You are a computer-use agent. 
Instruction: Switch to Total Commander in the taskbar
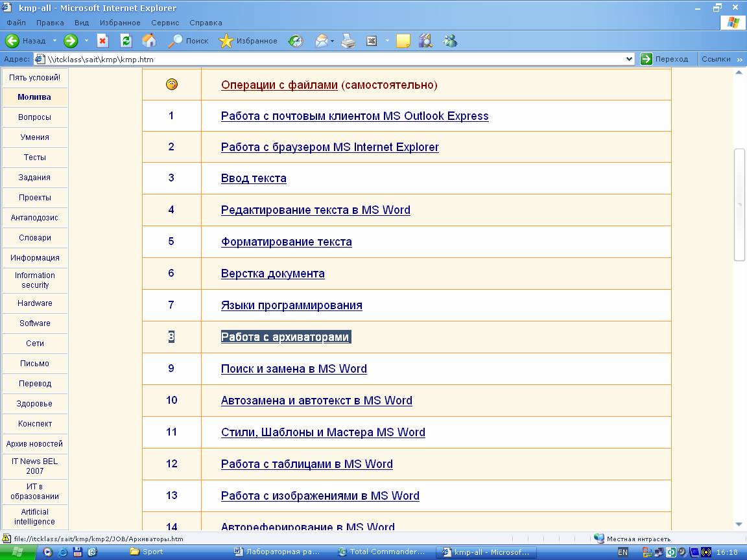[381, 552]
